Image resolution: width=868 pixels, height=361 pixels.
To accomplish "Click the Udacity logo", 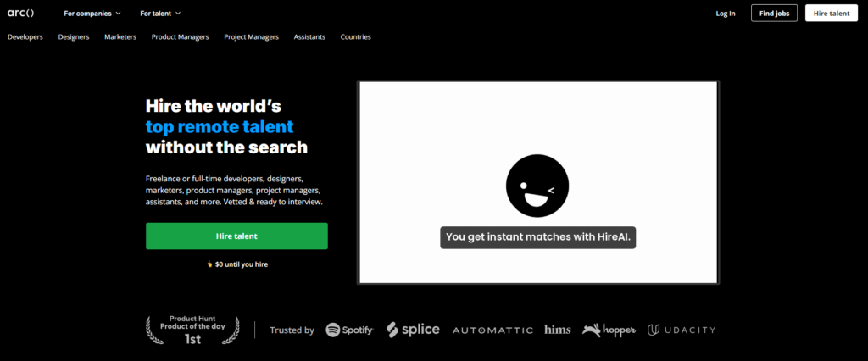I will pyautogui.click(x=682, y=330).
